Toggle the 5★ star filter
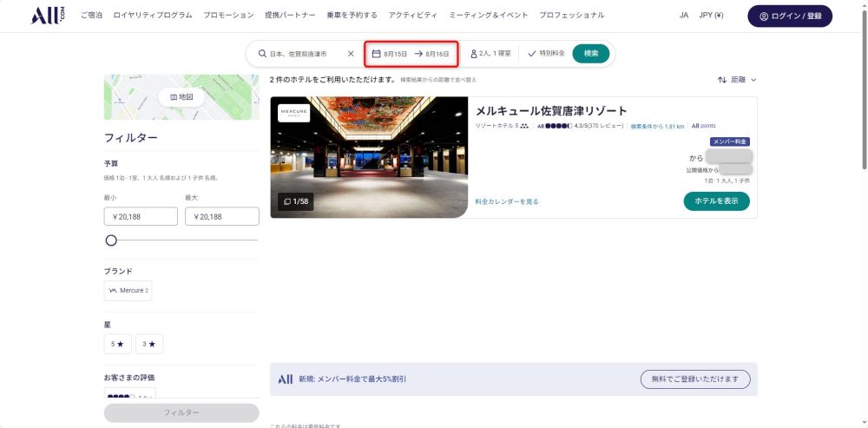Viewport: 868px width, 428px height. [x=117, y=344]
